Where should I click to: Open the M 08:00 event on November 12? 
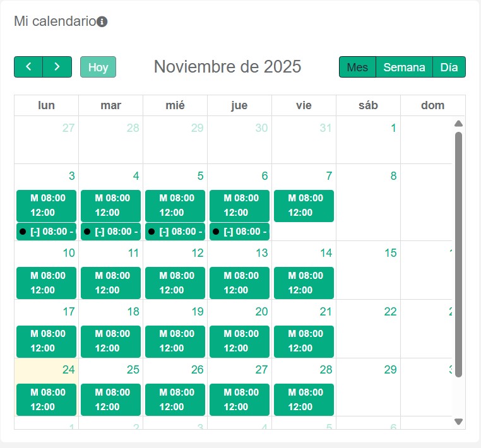[x=175, y=283]
